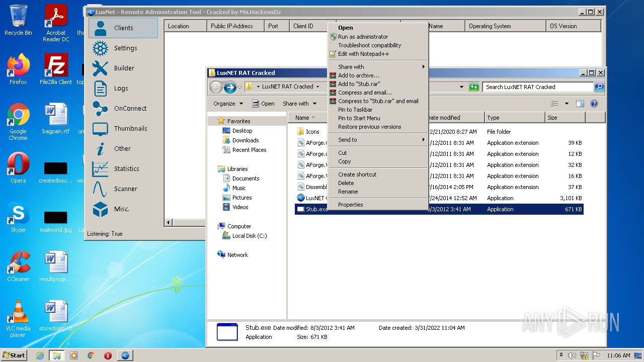Open the Recycle Bin desktop icon
Image resolution: width=644 pixels, height=362 pixels.
[x=18, y=20]
